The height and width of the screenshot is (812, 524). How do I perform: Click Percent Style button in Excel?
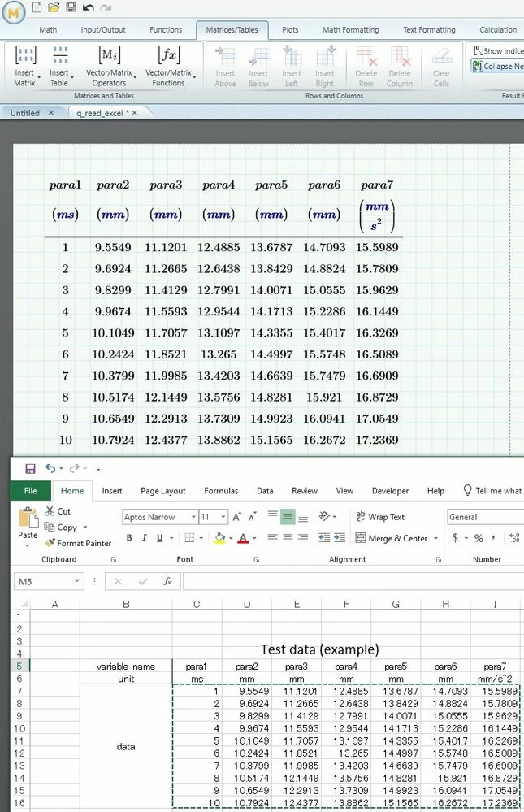point(479,538)
